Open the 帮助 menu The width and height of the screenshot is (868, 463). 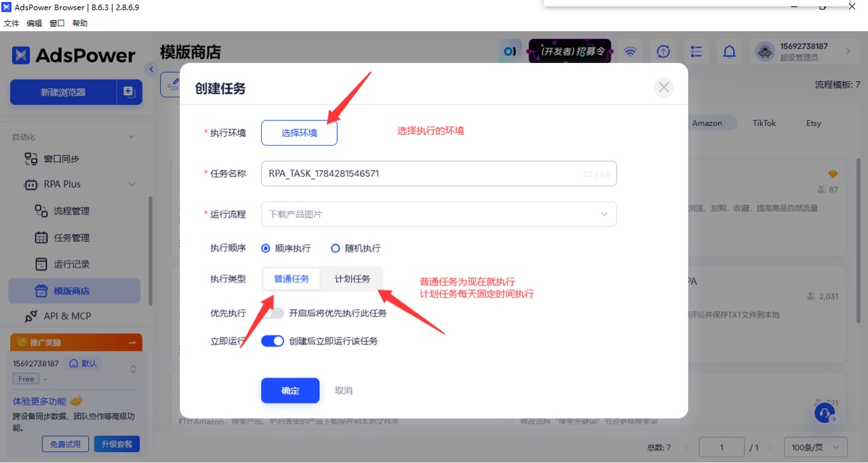tap(80, 23)
